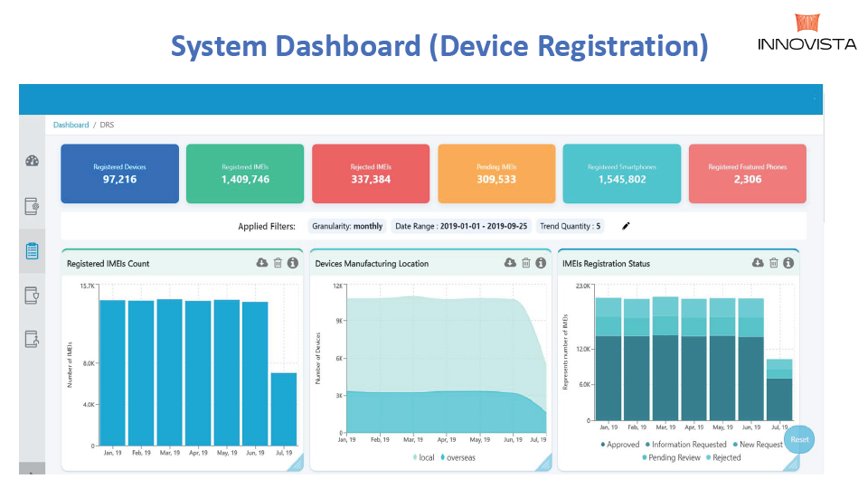
Task: Edit applied filters with pencil icon
Action: [x=626, y=226]
